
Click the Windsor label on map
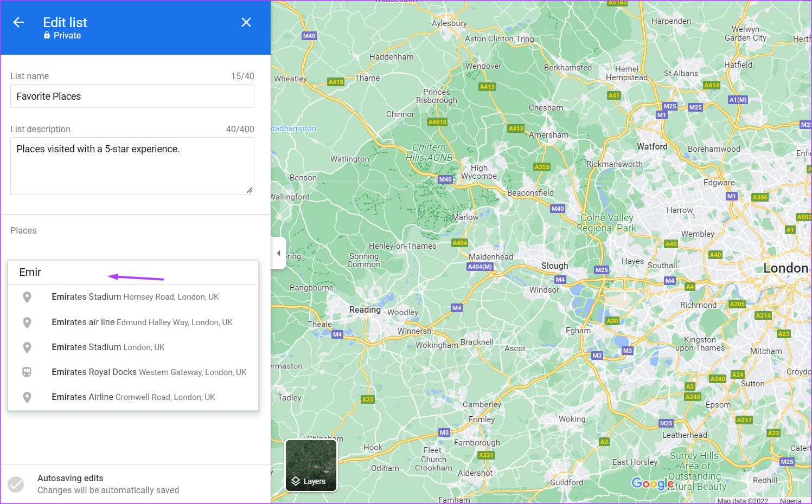(544, 290)
